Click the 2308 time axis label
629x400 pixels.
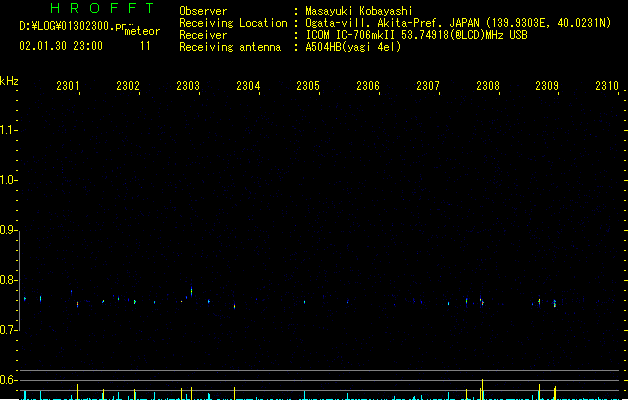488,85
